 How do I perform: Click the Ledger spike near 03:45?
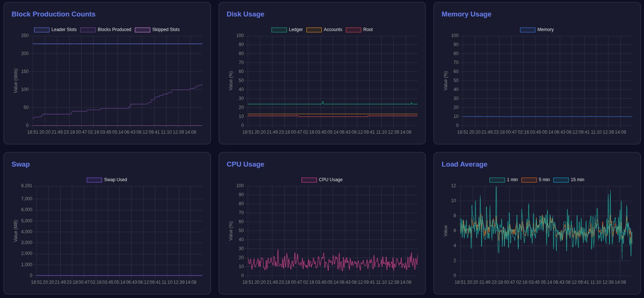(323, 102)
